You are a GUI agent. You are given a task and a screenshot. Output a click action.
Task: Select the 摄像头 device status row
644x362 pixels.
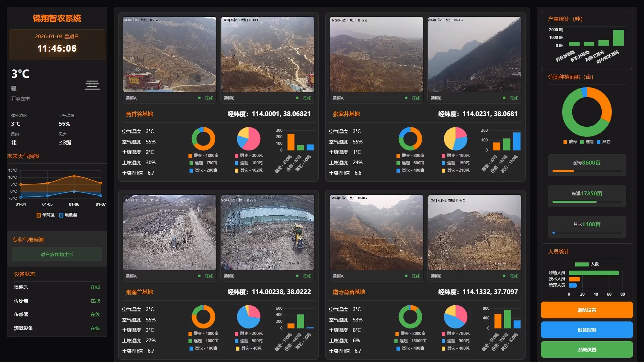[57, 287]
